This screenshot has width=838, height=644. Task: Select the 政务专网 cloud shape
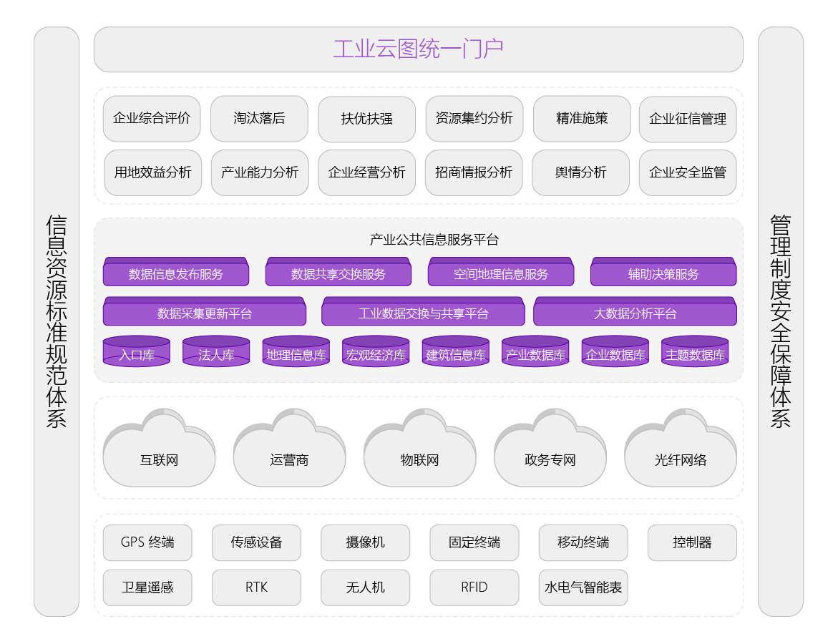tap(550, 449)
